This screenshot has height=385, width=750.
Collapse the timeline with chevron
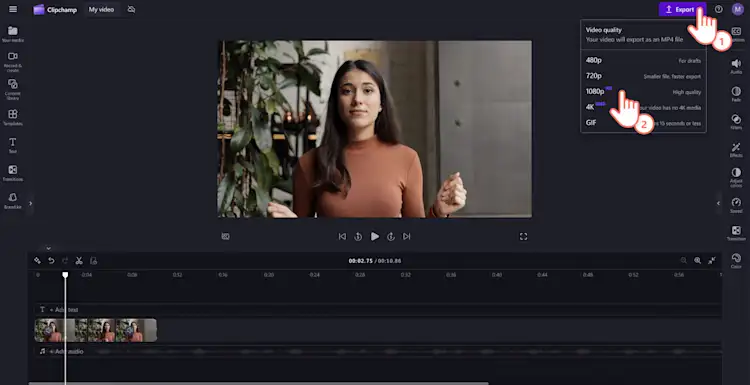click(48, 248)
